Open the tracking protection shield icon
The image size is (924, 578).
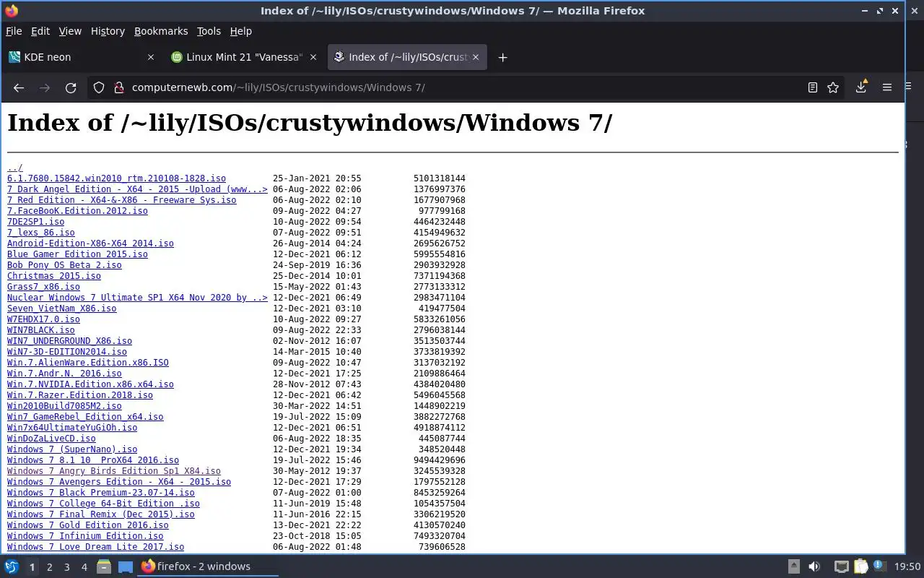pyautogui.click(x=99, y=87)
